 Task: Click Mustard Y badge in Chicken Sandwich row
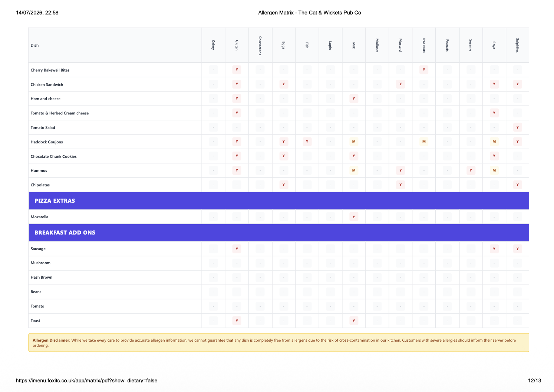pyautogui.click(x=400, y=84)
